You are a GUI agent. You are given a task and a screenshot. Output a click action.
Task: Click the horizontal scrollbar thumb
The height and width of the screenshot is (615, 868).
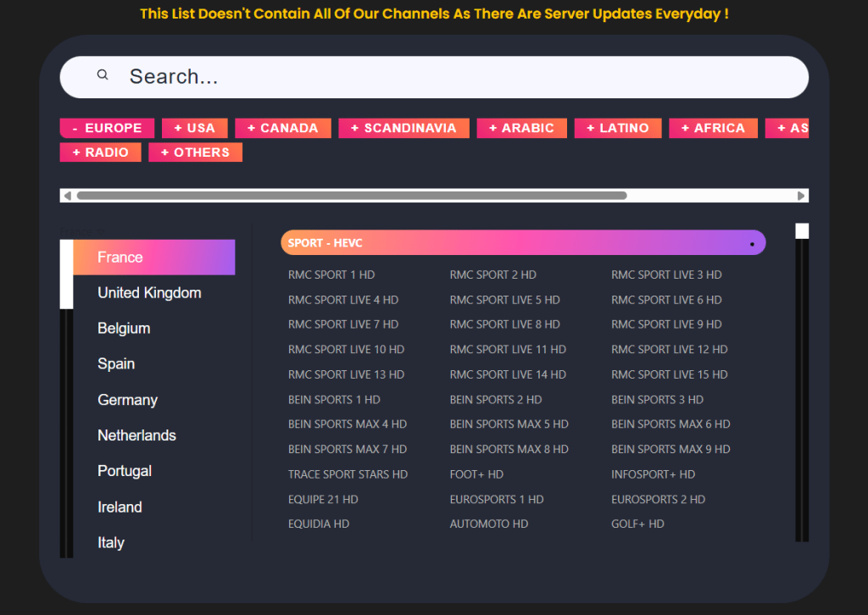click(x=351, y=195)
